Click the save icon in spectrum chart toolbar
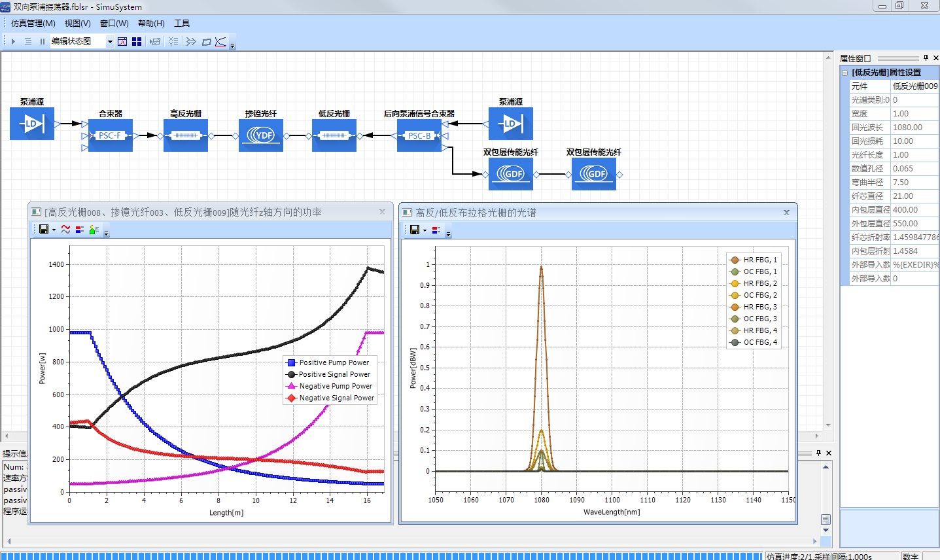Viewport: 940px width, 560px height. point(415,230)
